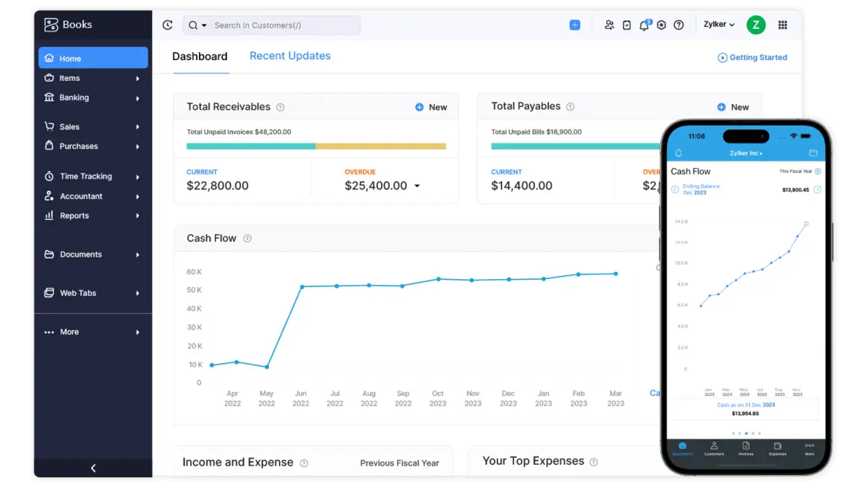Viewport: 868px width, 488px height.
Task: Click the blue quick create plus button
Action: click(x=575, y=25)
